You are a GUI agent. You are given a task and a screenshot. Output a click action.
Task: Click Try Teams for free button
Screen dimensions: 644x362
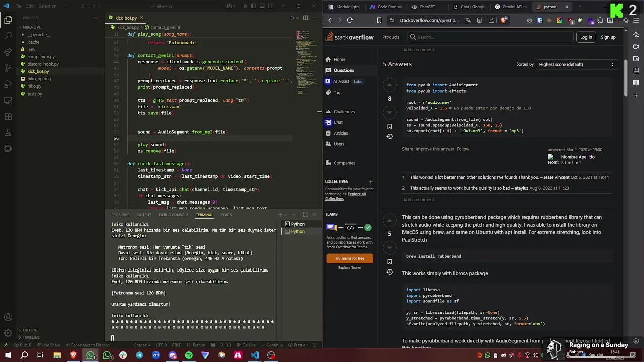point(350,258)
